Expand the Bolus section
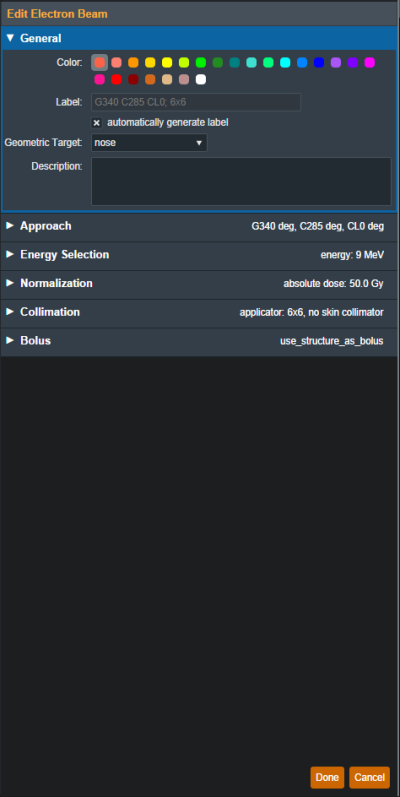Image resolution: width=400 pixels, height=797 pixels. [199, 341]
